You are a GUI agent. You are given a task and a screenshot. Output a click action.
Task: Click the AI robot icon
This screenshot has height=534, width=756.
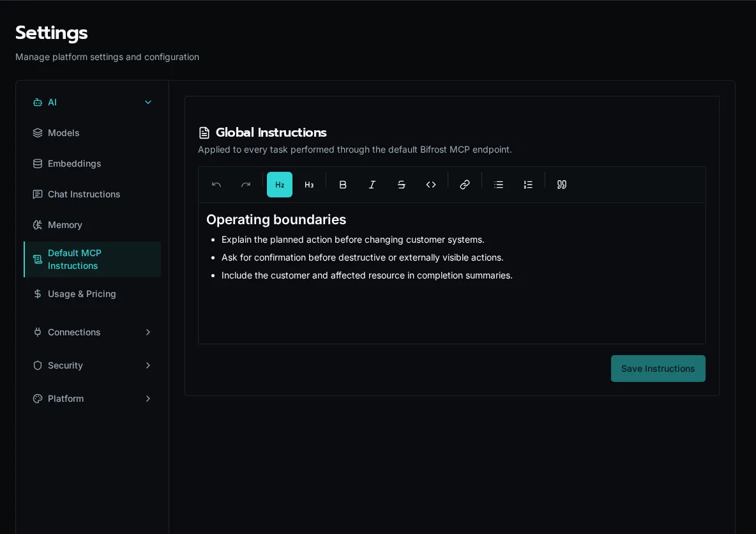point(38,102)
